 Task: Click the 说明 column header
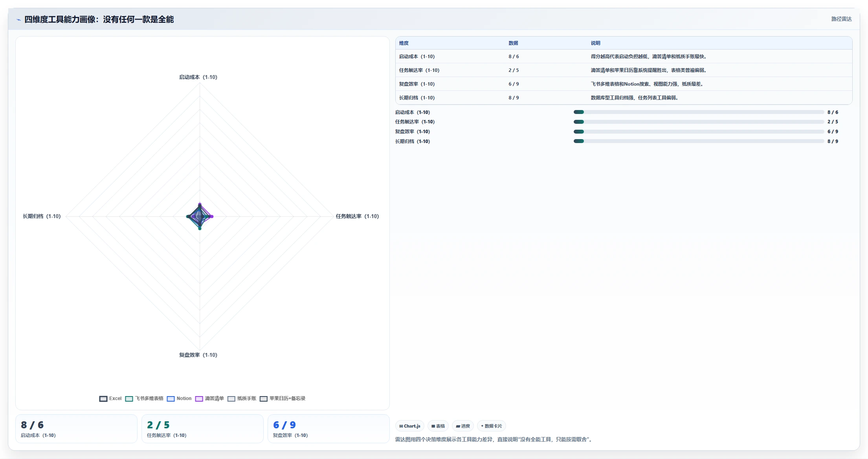595,43
